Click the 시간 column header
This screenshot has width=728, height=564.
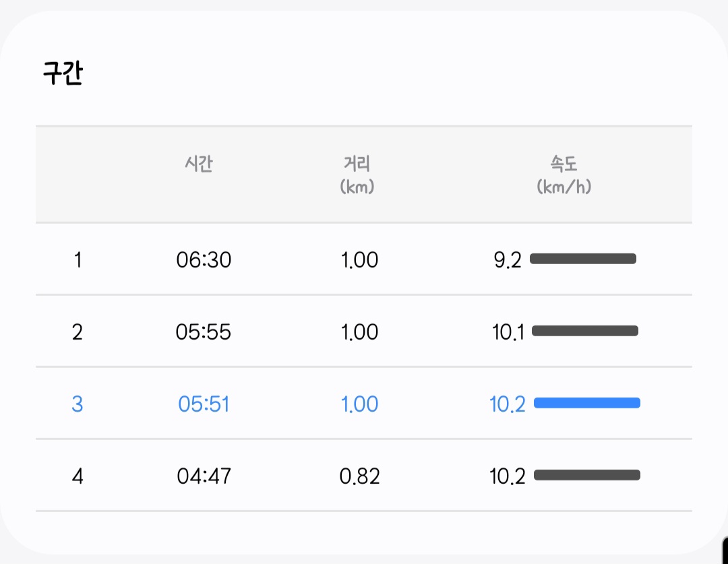tap(199, 164)
